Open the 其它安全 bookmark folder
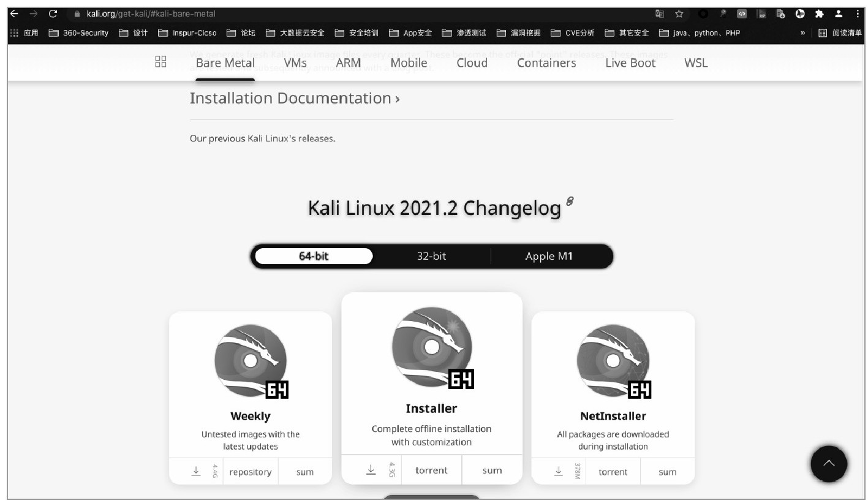Image resolution: width=868 pixels, height=503 pixels. pos(627,33)
